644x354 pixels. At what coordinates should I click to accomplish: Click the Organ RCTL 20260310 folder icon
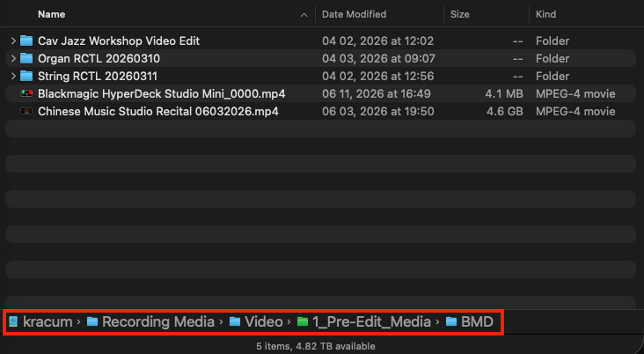[x=26, y=58]
